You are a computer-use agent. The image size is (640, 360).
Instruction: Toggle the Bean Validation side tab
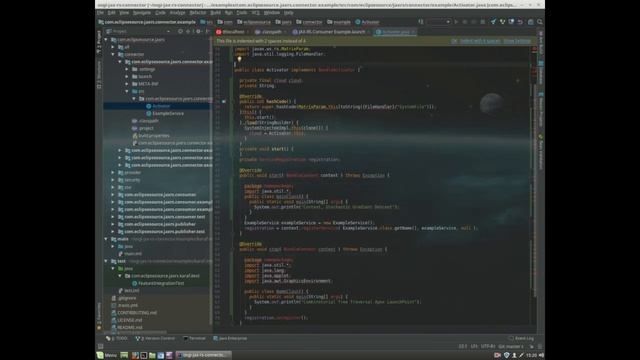click(541, 152)
